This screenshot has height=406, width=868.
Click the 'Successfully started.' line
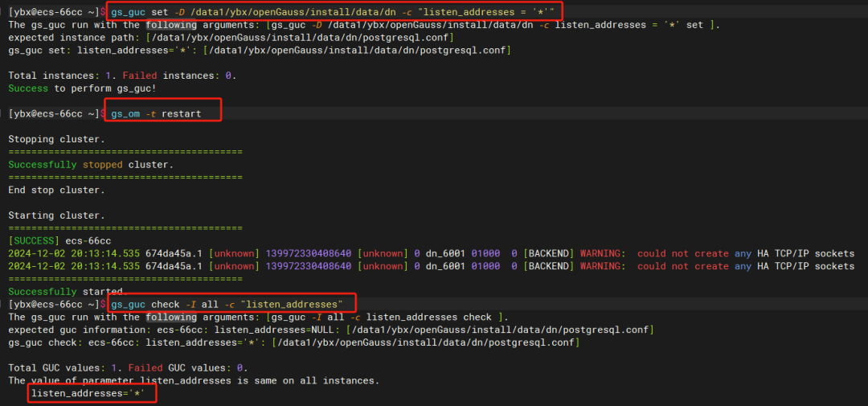[68, 291]
